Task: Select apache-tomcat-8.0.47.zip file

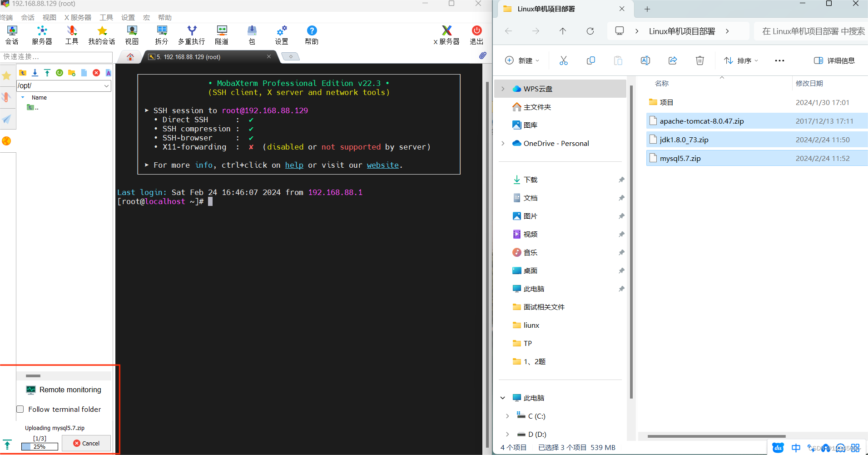Action: tap(757, 121)
